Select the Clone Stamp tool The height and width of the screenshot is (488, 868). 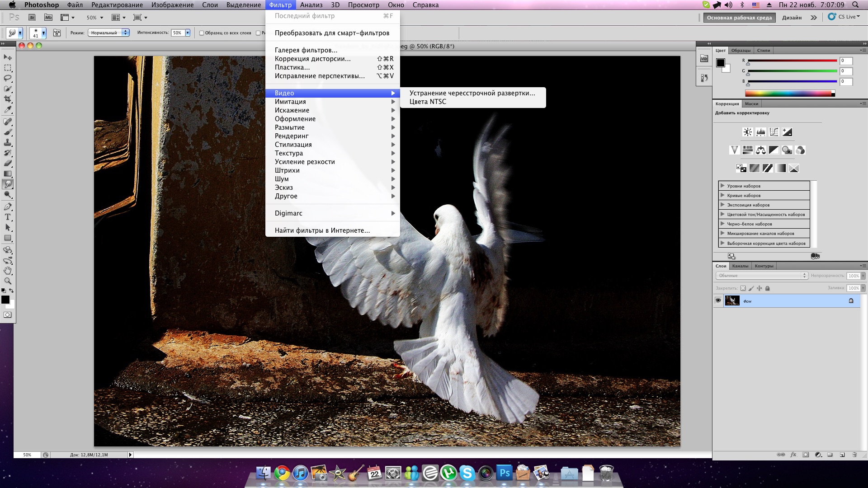click(8, 142)
